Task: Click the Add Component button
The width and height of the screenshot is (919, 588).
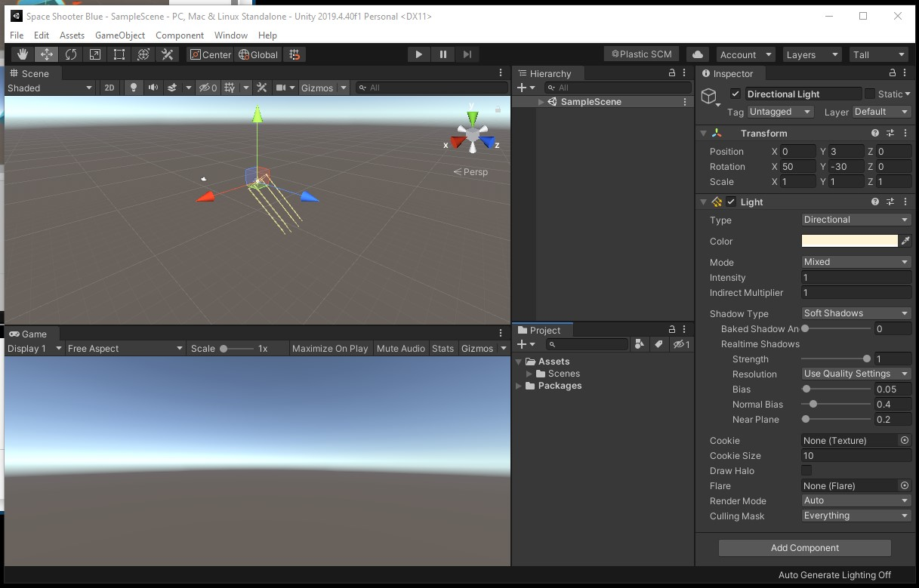Action: click(804, 548)
